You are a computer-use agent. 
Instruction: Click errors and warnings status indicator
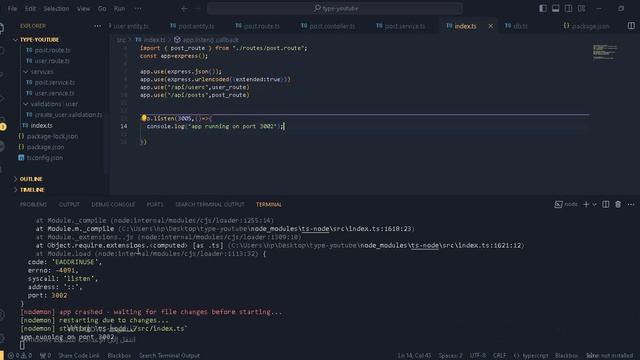[20, 356]
